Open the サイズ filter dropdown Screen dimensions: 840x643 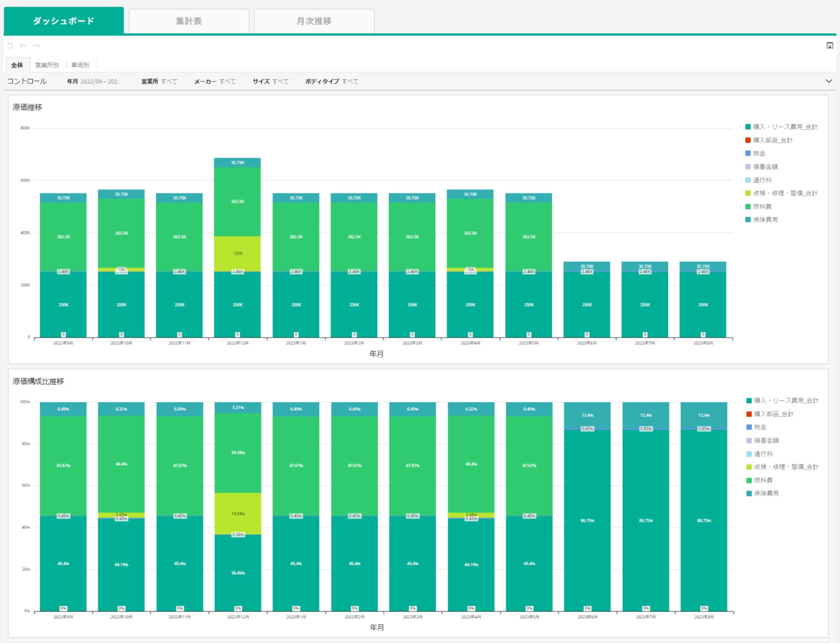(x=270, y=81)
